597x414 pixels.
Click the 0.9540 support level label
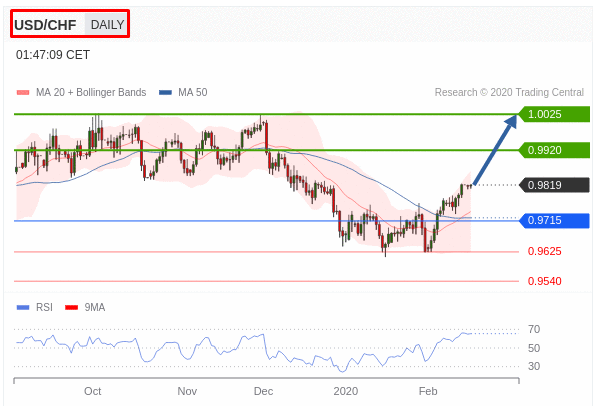(544, 281)
